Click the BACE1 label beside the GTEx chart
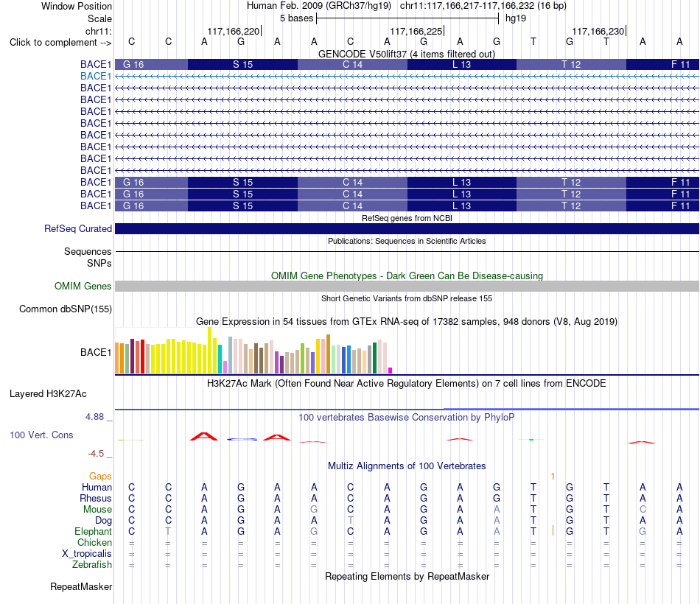700x604 pixels. (96, 352)
